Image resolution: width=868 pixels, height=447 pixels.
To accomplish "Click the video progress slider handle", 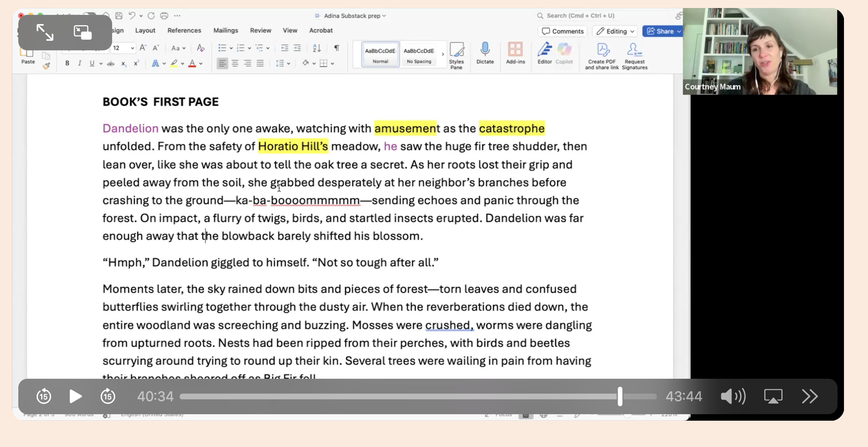I will pyautogui.click(x=620, y=396).
